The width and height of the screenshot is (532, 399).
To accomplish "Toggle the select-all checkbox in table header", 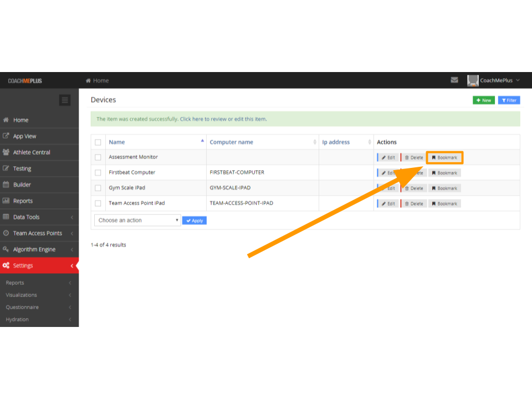I will tap(98, 142).
